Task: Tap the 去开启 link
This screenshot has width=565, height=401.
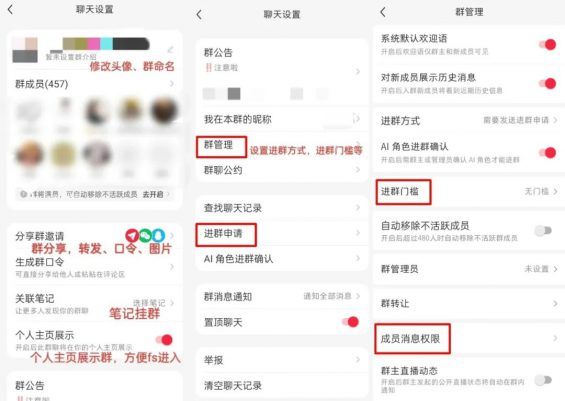Action: [153, 194]
